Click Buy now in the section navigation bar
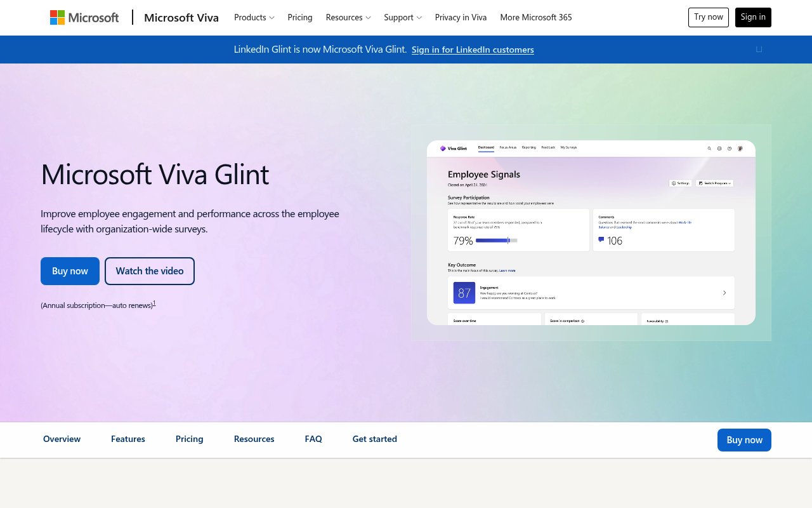Viewport: 812px width, 508px height. [744, 440]
